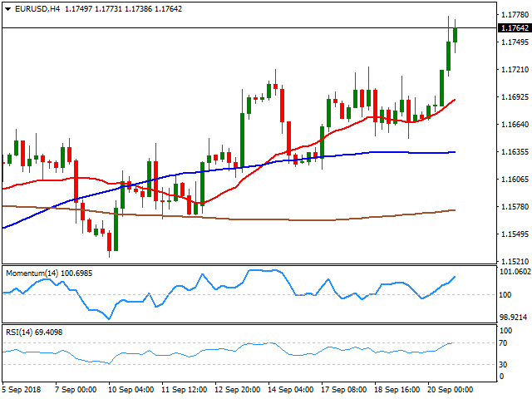Click the 1.16355 price scale value

coord(515,151)
